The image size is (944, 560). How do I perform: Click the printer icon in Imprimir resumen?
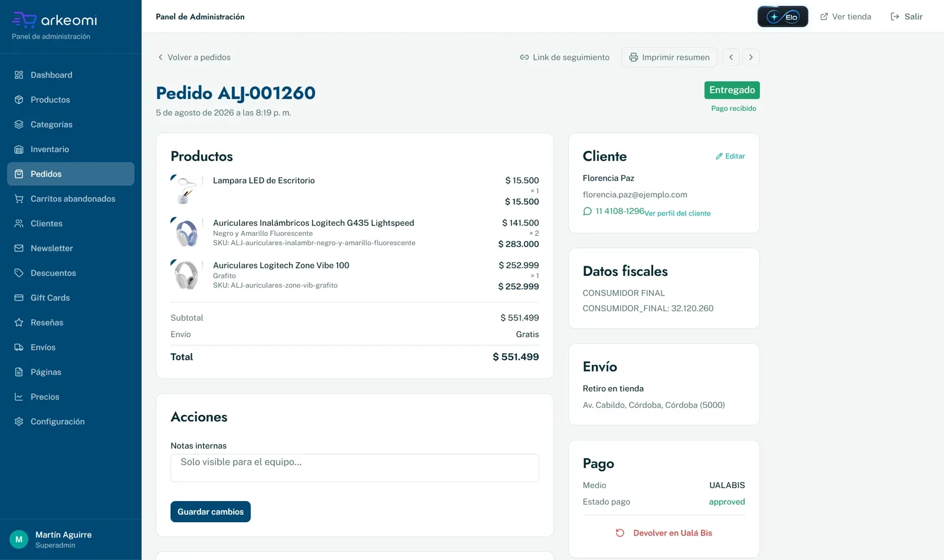634,57
